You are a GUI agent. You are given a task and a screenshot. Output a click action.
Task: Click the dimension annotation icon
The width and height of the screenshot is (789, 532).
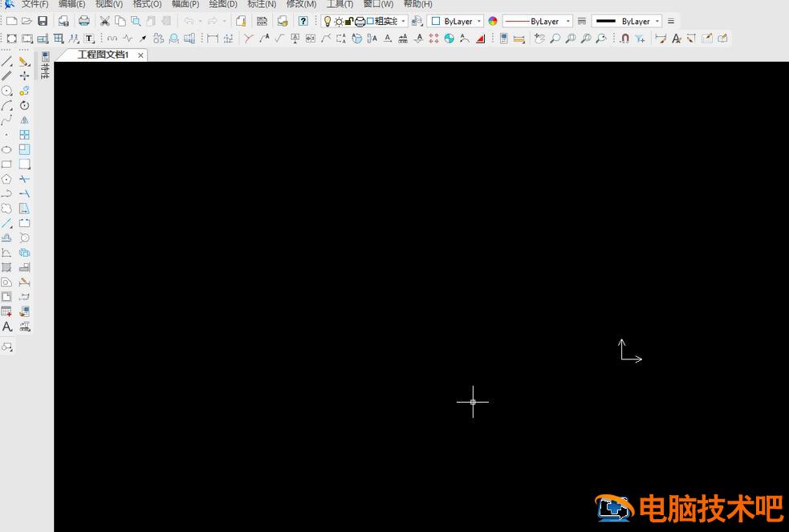coord(213,39)
